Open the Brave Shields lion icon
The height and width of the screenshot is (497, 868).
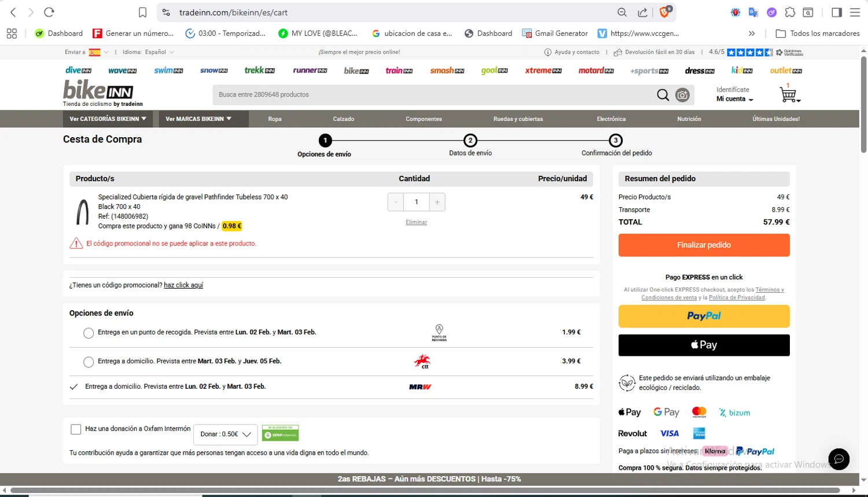[665, 12]
